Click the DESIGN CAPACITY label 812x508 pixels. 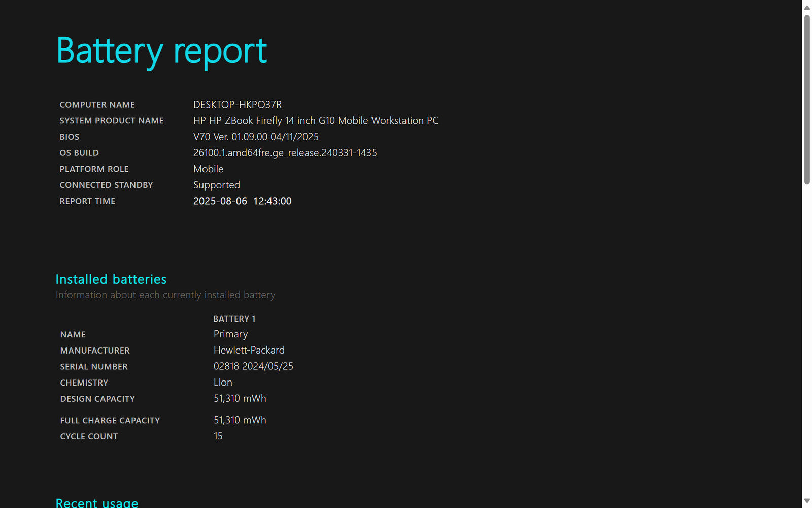click(x=97, y=399)
